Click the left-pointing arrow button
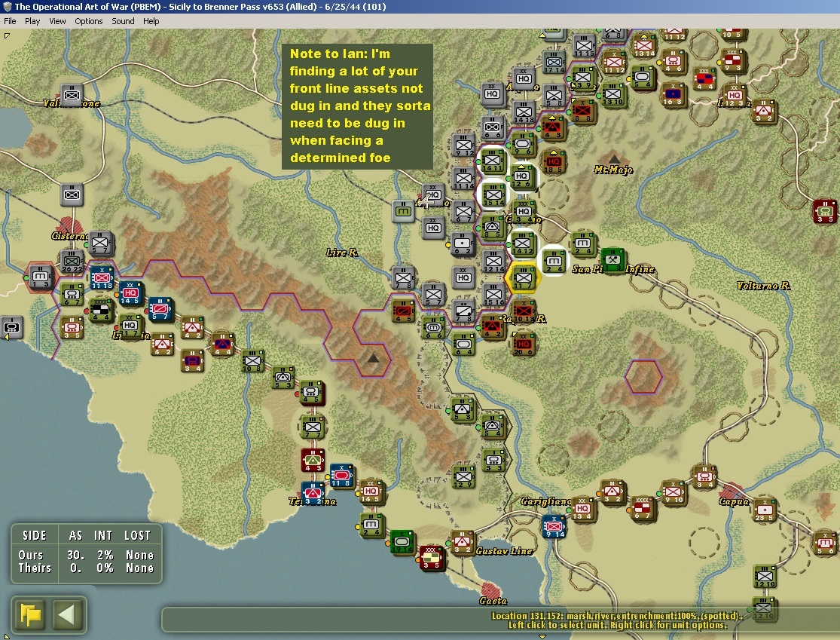 pyautogui.click(x=67, y=614)
